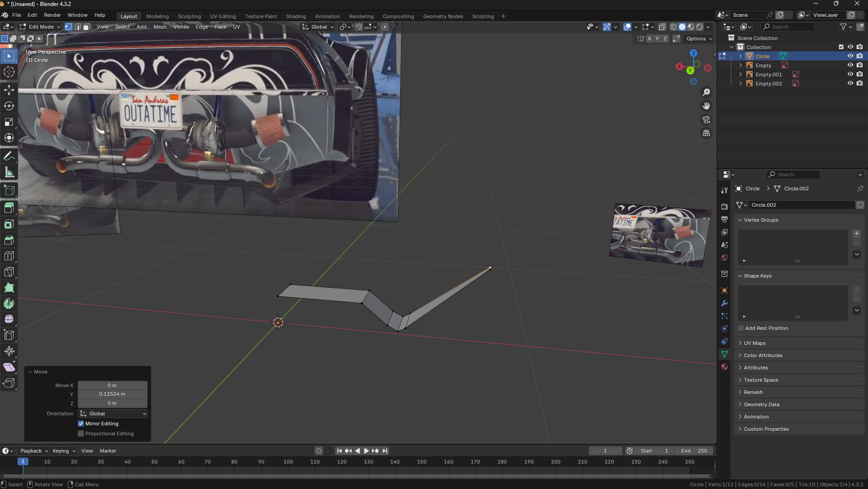Screen dimensions: 868x489
Task: Toggle the camera view icon
Action: [706, 120]
